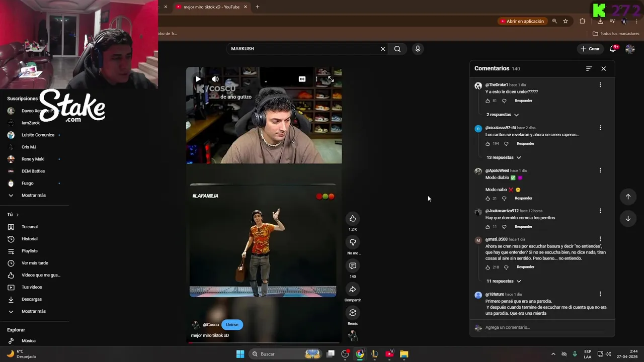Viewport: 644px width, 362px height.
Task: Toggle closed captions CC on the Short
Action: click(x=302, y=79)
